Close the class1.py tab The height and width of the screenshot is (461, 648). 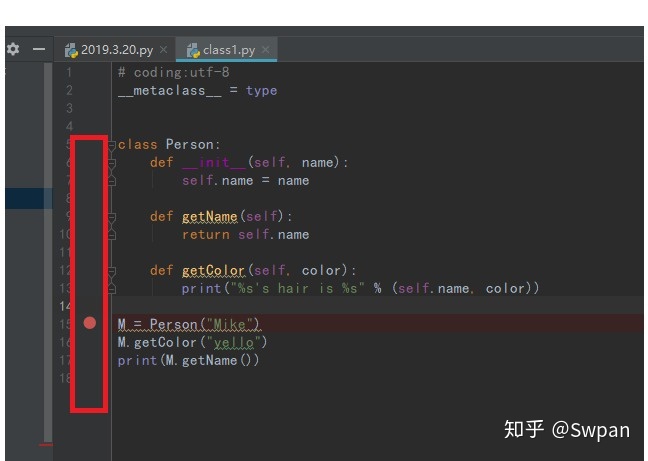click(266, 50)
